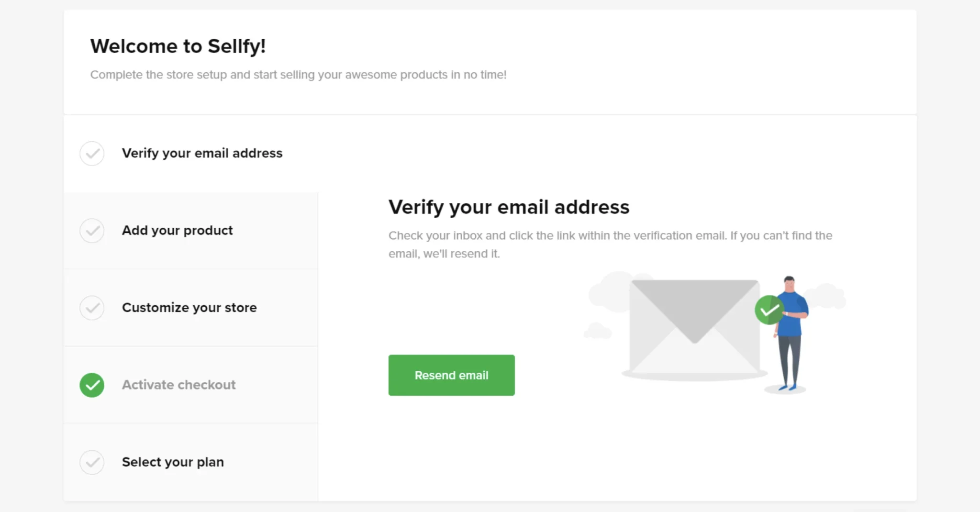Select the Customize your store step
The width and height of the screenshot is (980, 512).
tap(189, 308)
